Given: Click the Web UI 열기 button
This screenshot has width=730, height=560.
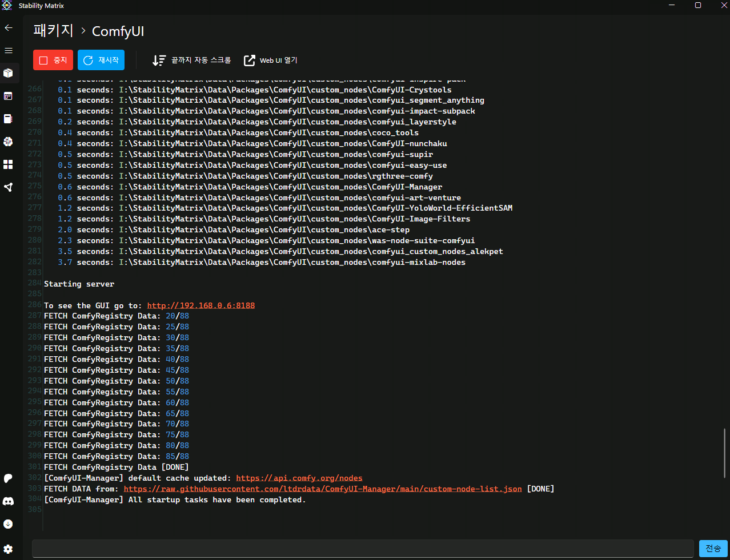Looking at the screenshot, I should point(271,60).
